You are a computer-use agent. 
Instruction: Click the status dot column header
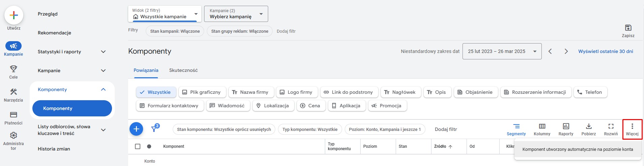(149, 146)
